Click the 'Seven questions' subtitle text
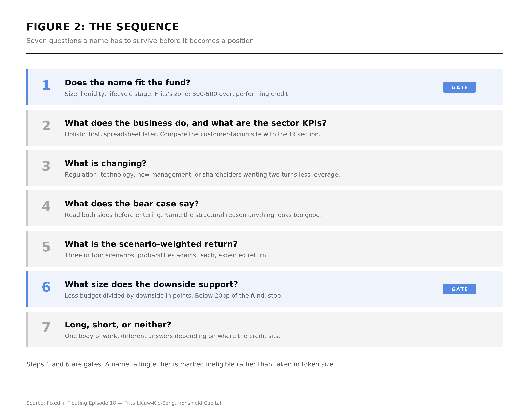 coord(140,41)
